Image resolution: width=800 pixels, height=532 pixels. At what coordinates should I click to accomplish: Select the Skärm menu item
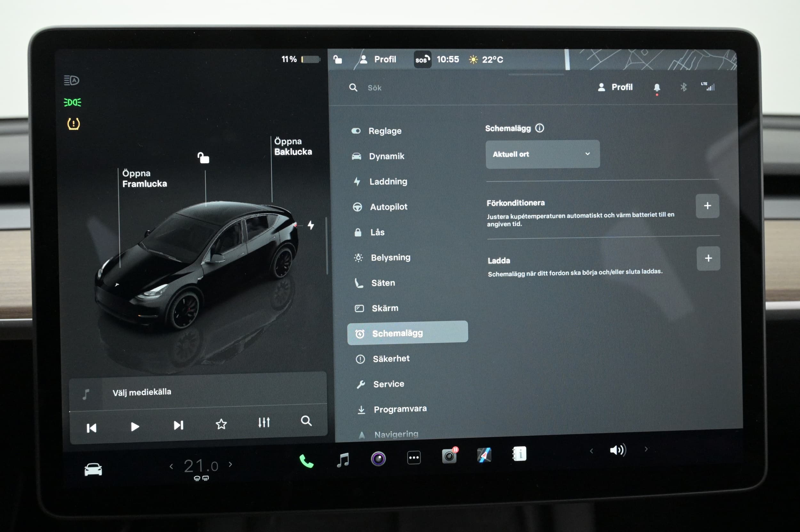click(377, 308)
